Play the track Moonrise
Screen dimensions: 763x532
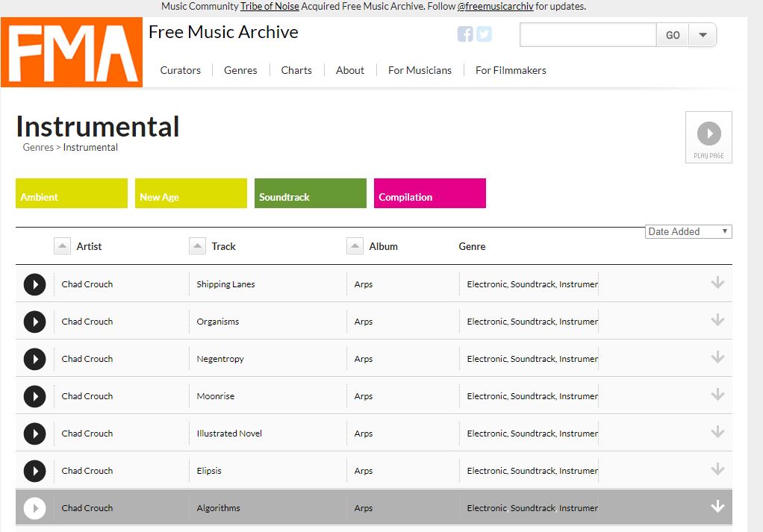click(34, 396)
